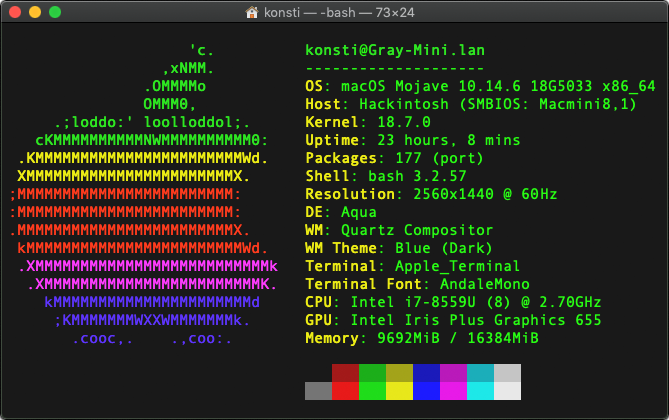Click the bright magenta swatch in bottom row
669x420 pixels.
(454, 391)
